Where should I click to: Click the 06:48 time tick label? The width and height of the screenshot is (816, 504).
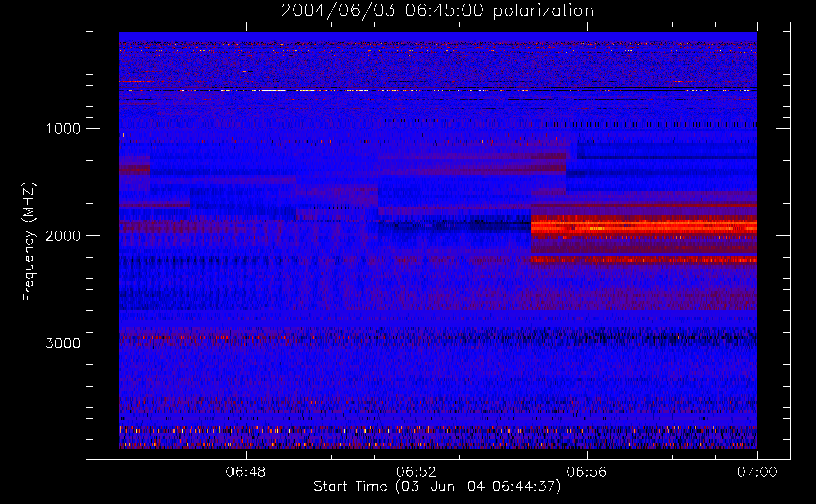(x=246, y=472)
